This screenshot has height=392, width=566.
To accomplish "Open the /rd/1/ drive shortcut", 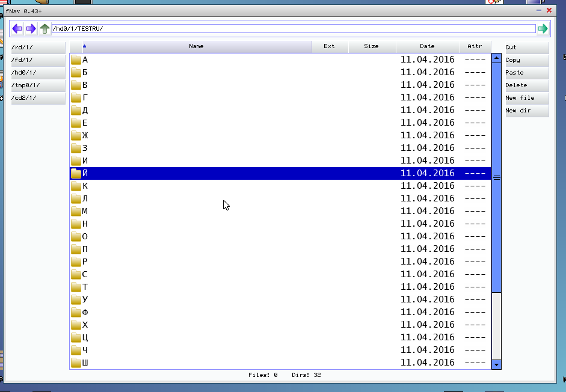I will coord(38,47).
